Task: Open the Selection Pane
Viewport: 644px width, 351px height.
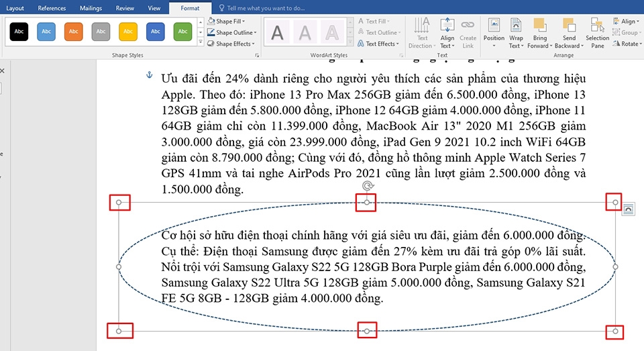Action: 597,33
